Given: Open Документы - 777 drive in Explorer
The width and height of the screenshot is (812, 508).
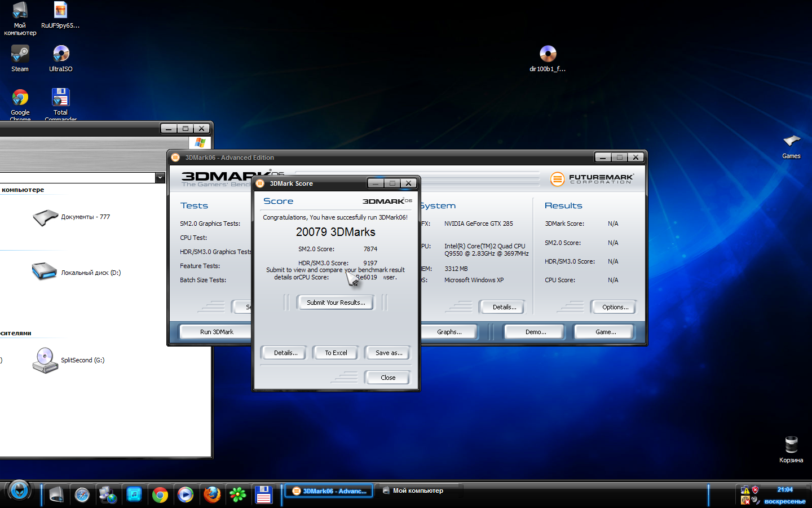Looking at the screenshot, I should 72,217.
